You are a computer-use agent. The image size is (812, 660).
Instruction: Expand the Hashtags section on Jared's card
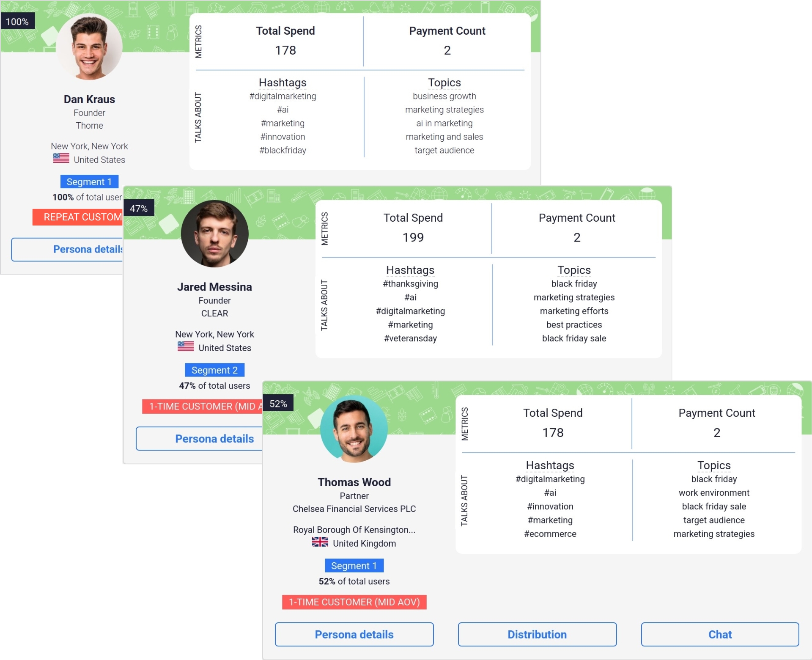point(410,270)
